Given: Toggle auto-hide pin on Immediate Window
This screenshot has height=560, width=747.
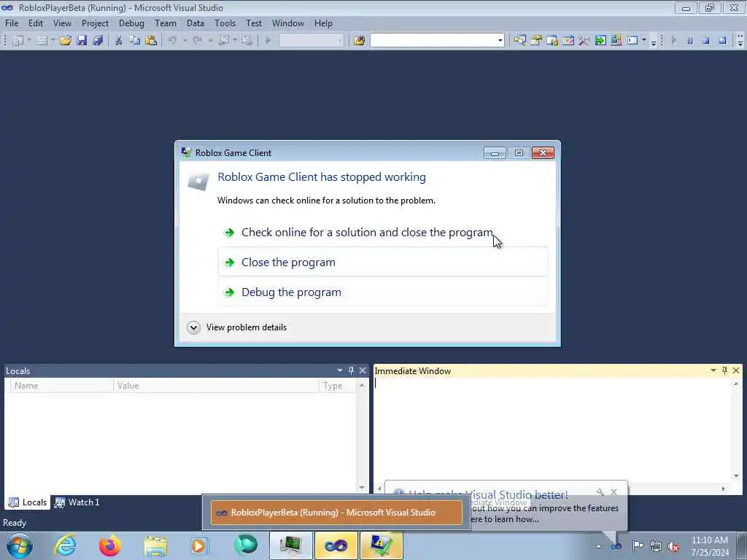Looking at the screenshot, I should click(x=724, y=370).
